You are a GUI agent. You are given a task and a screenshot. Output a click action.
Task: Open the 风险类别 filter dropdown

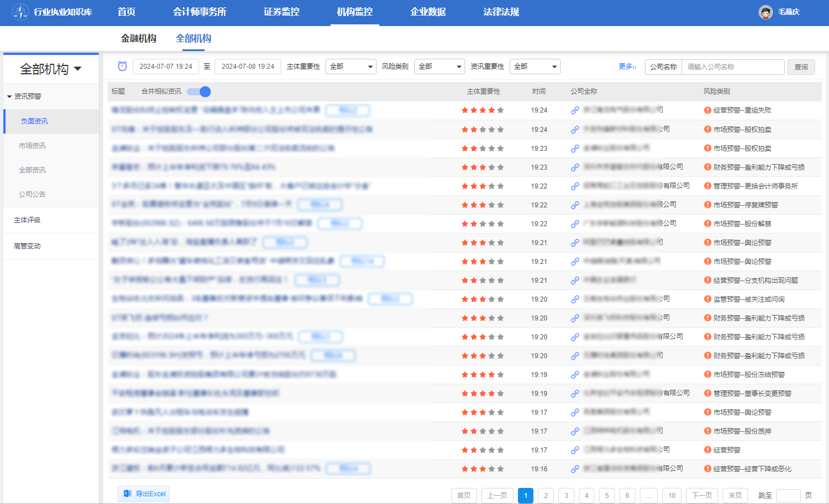pyautogui.click(x=439, y=67)
